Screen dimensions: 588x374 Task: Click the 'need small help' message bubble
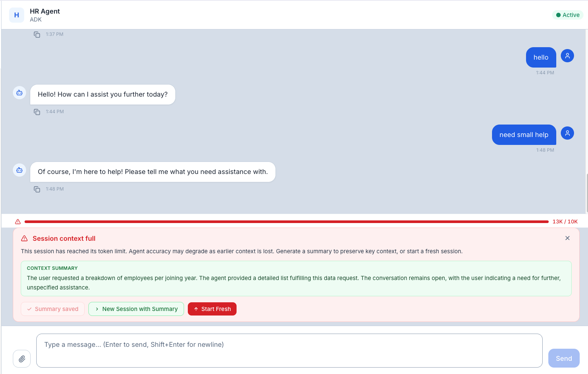[524, 135]
